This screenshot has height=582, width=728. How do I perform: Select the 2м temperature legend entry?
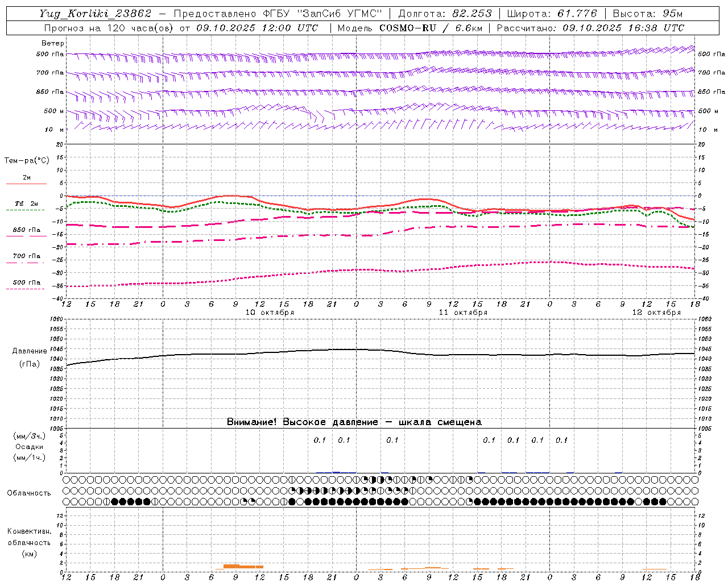(x=27, y=178)
